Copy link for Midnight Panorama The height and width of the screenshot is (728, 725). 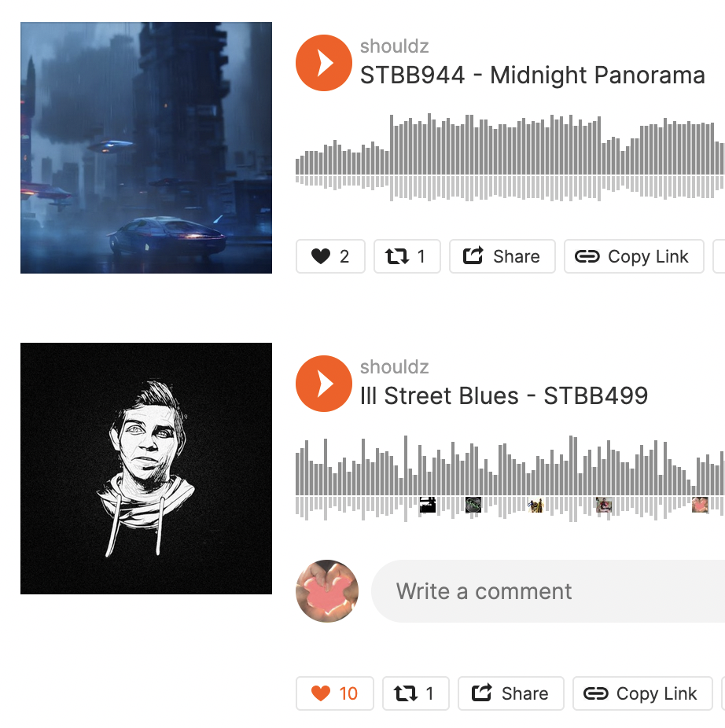[634, 256]
